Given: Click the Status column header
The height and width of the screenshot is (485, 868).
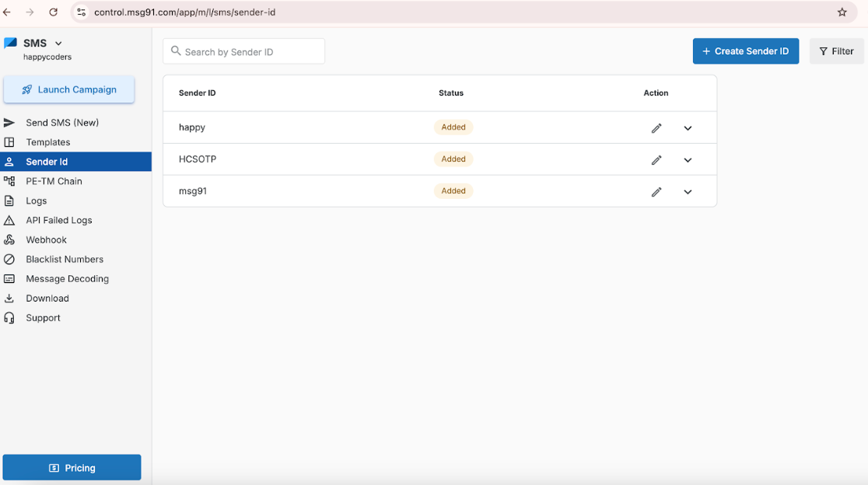Looking at the screenshot, I should pyautogui.click(x=451, y=93).
